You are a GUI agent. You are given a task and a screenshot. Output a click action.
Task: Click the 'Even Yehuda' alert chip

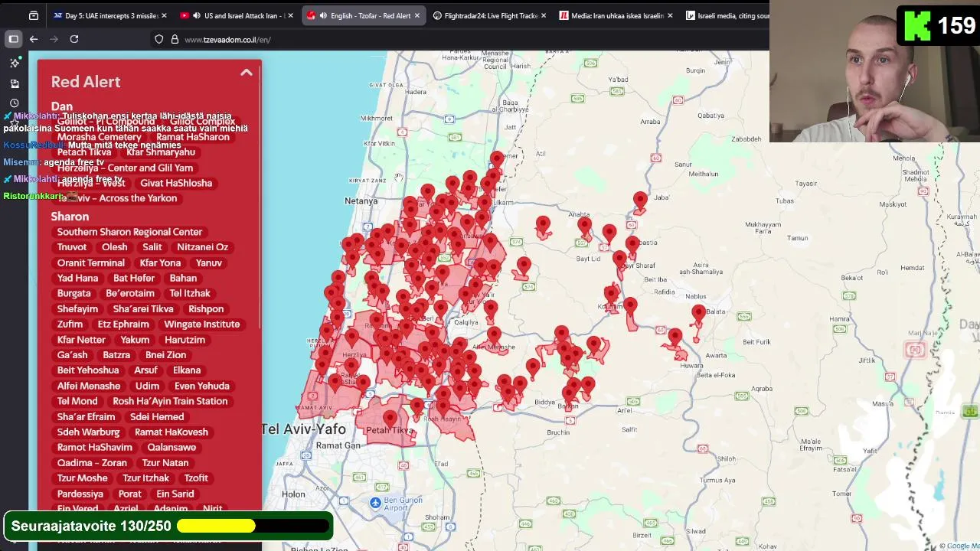coord(201,386)
